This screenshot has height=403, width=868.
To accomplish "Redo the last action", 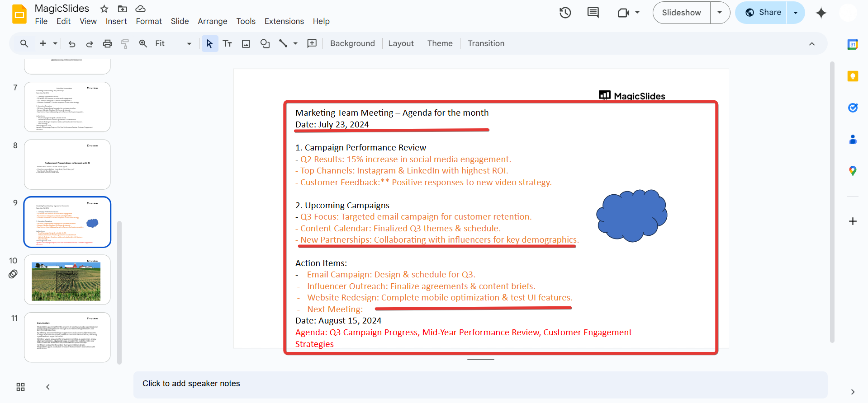I will click(90, 43).
